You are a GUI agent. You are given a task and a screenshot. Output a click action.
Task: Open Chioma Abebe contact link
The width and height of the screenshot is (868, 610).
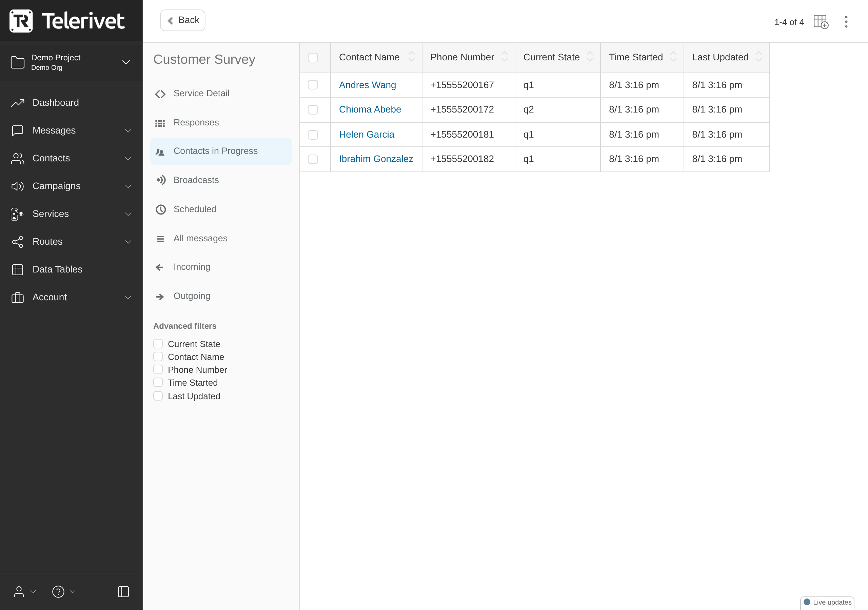pos(370,109)
